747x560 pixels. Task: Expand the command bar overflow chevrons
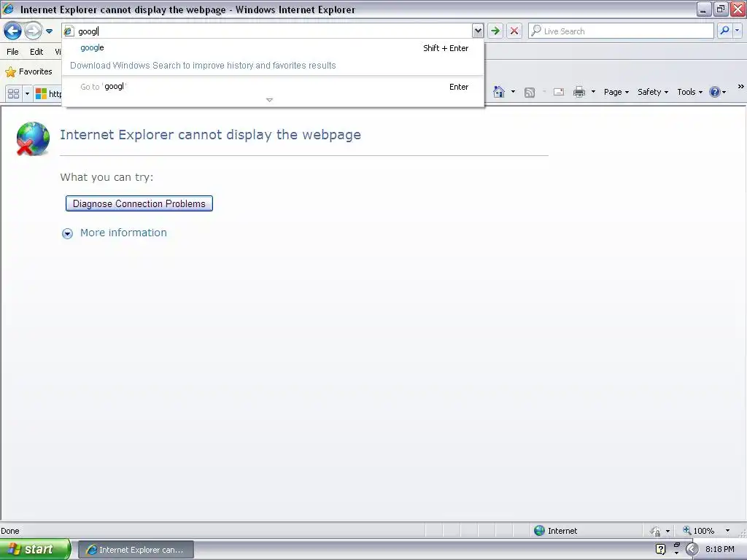(741, 86)
